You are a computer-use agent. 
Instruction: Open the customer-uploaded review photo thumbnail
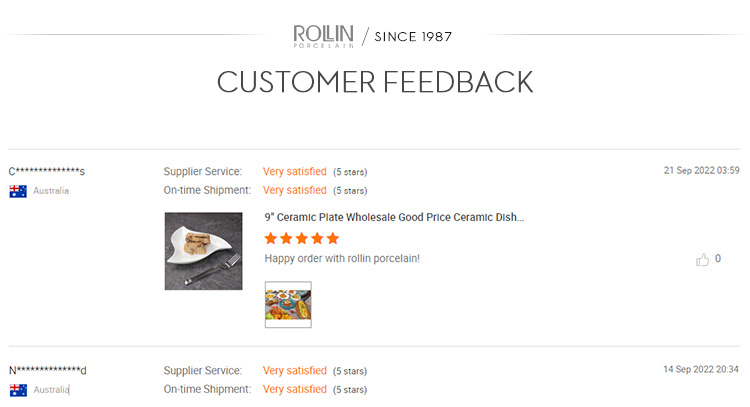click(x=288, y=304)
